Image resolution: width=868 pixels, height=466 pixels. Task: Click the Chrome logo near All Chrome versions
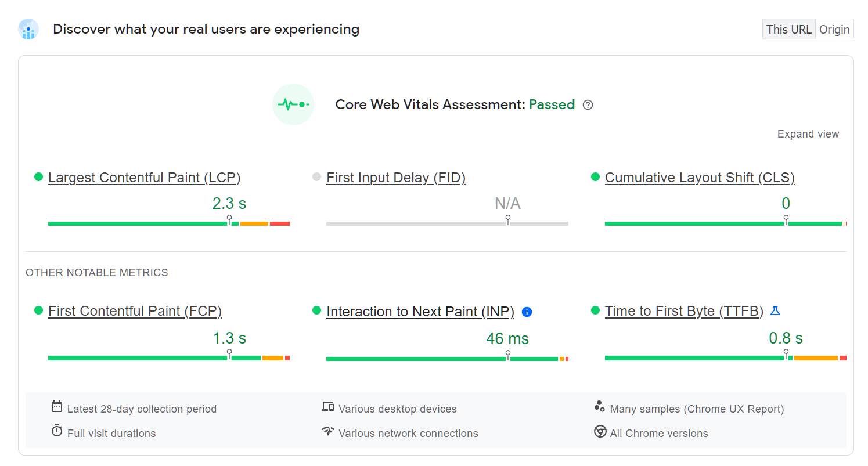(x=600, y=432)
